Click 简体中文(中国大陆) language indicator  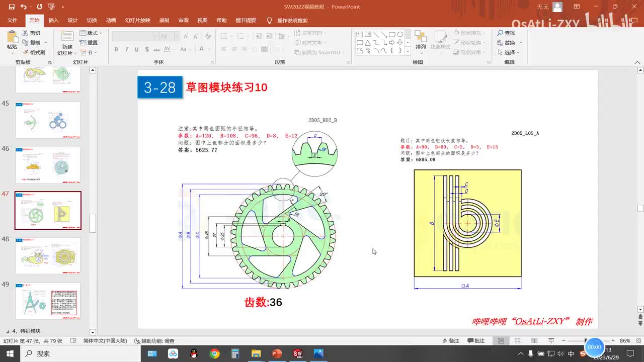[x=105, y=341]
